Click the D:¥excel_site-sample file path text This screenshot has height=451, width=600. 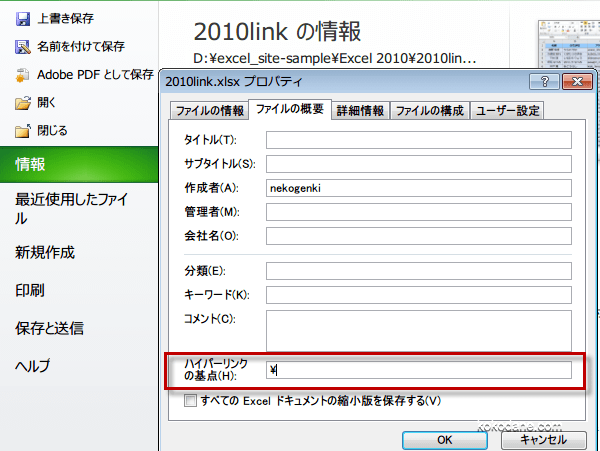click(x=334, y=59)
